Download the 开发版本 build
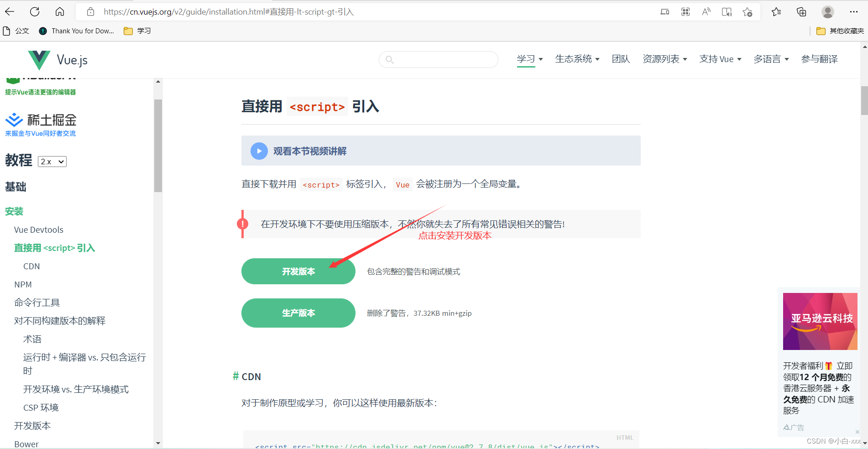868x449 pixels. (298, 271)
